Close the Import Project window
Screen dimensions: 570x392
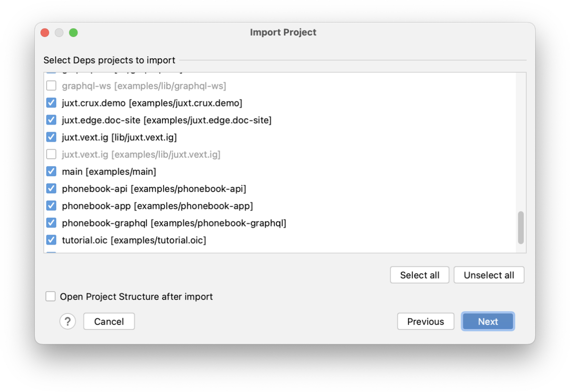point(45,33)
